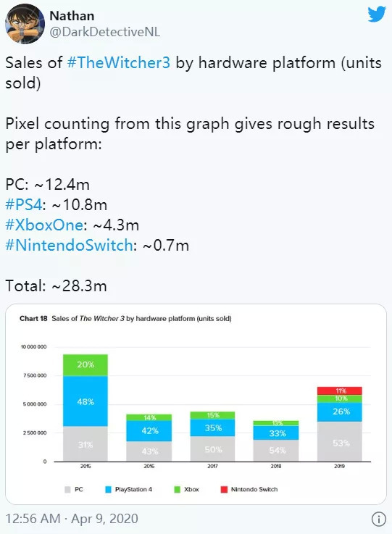Follow the #XboxOne hashtag link

[44, 225]
